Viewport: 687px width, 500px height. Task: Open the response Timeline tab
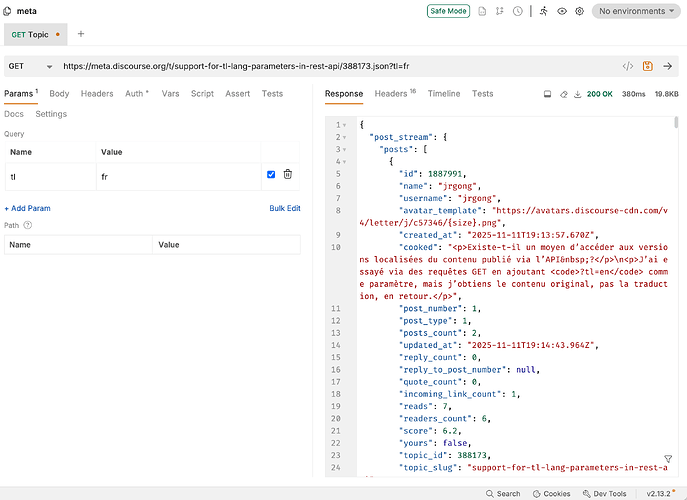click(444, 94)
